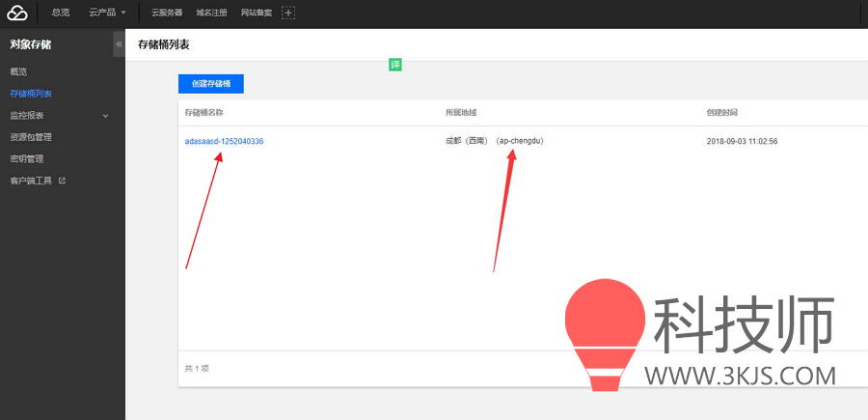Screen dimensions: 868x420
Task: Open 资源包管理 in the sidebar
Action: pos(31,137)
